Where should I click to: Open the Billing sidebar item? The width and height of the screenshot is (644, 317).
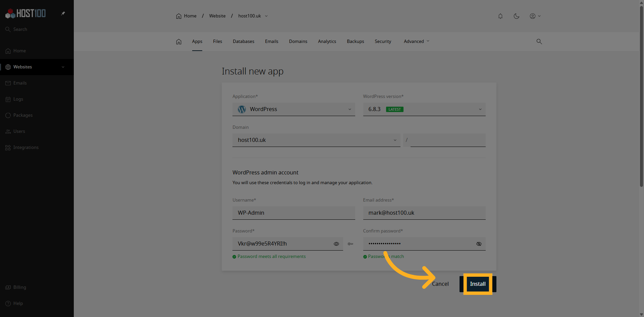click(x=37, y=287)
